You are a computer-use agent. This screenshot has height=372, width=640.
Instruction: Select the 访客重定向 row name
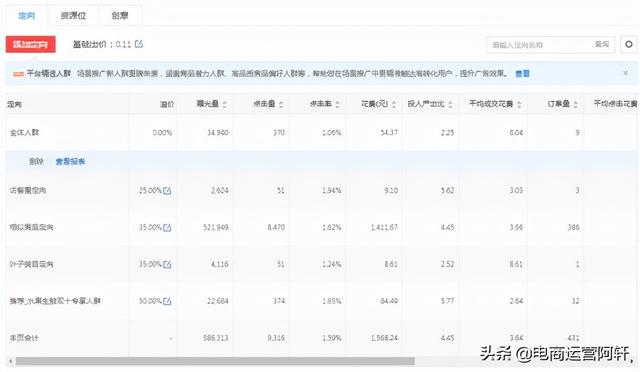tap(28, 190)
